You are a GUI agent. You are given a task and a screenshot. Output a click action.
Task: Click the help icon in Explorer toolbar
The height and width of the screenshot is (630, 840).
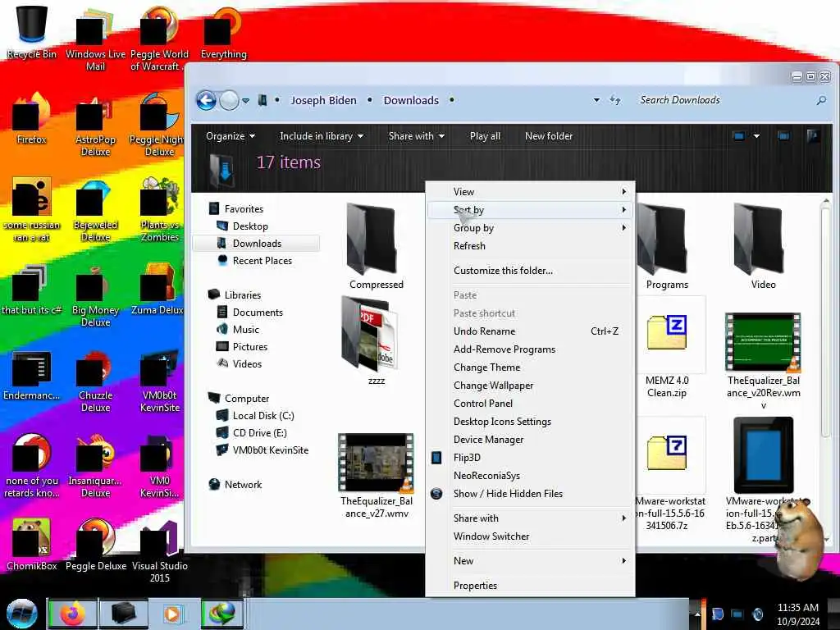(813, 136)
